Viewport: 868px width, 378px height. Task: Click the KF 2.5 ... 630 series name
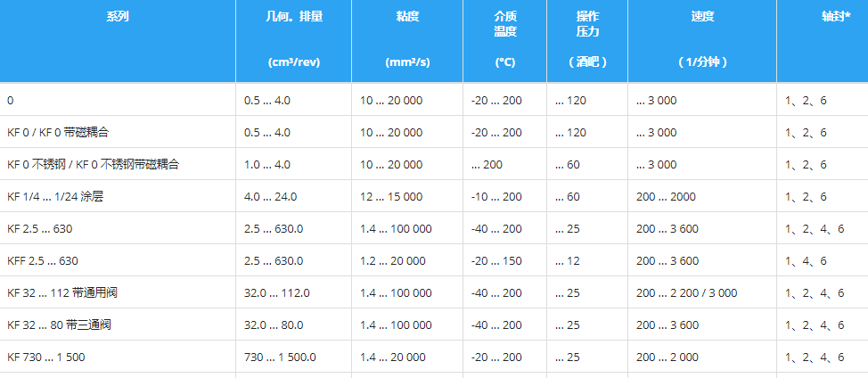click(x=40, y=229)
